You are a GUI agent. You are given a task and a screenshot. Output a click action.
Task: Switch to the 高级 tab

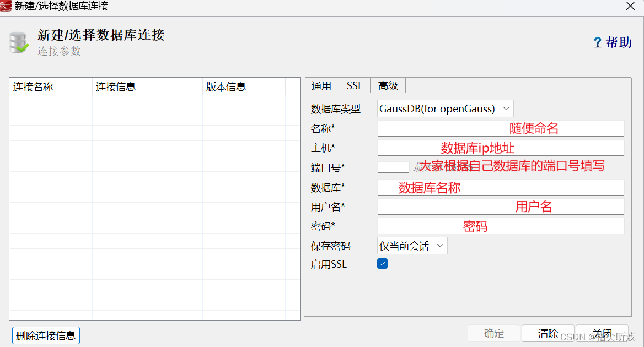coord(388,85)
